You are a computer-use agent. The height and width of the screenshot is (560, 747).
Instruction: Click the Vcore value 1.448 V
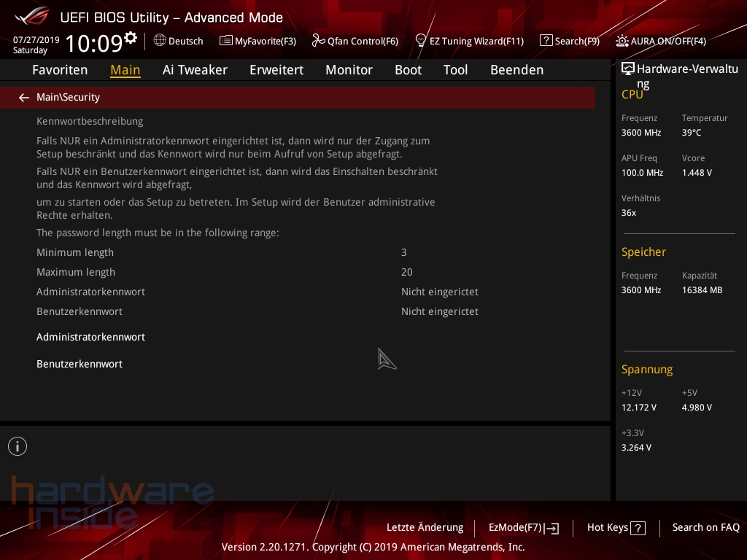[x=697, y=173]
